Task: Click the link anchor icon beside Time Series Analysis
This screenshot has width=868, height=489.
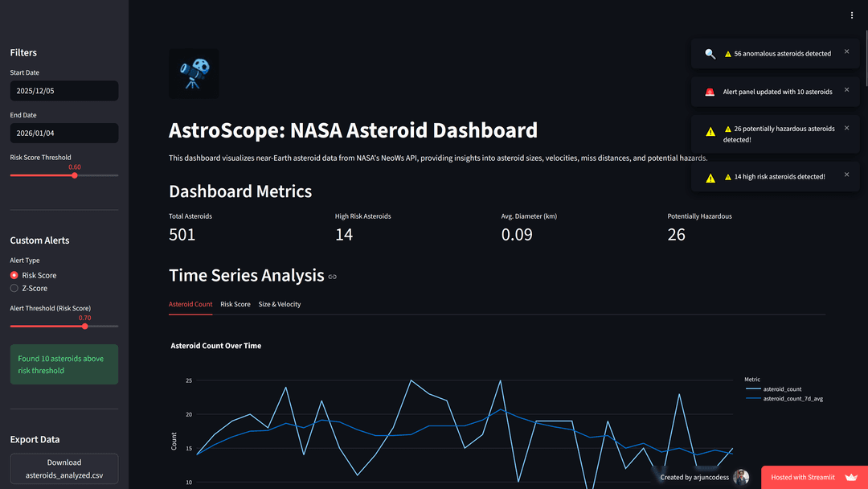Action: (x=332, y=276)
